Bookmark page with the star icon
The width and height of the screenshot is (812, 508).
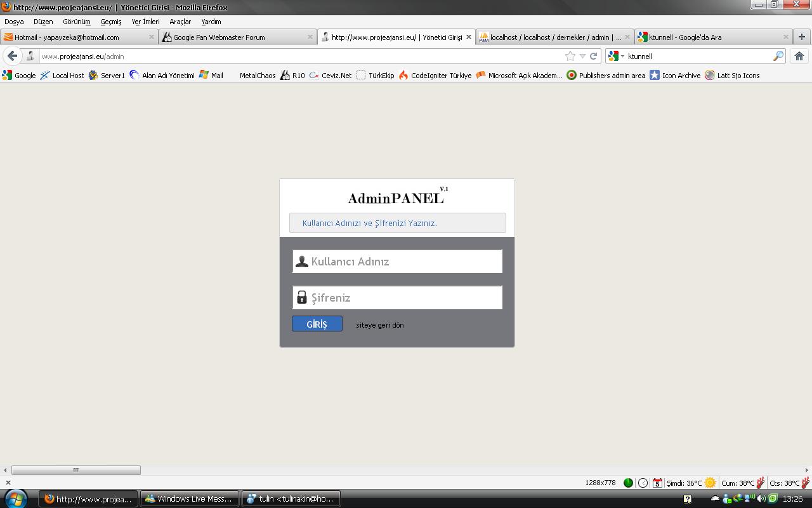tap(570, 56)
